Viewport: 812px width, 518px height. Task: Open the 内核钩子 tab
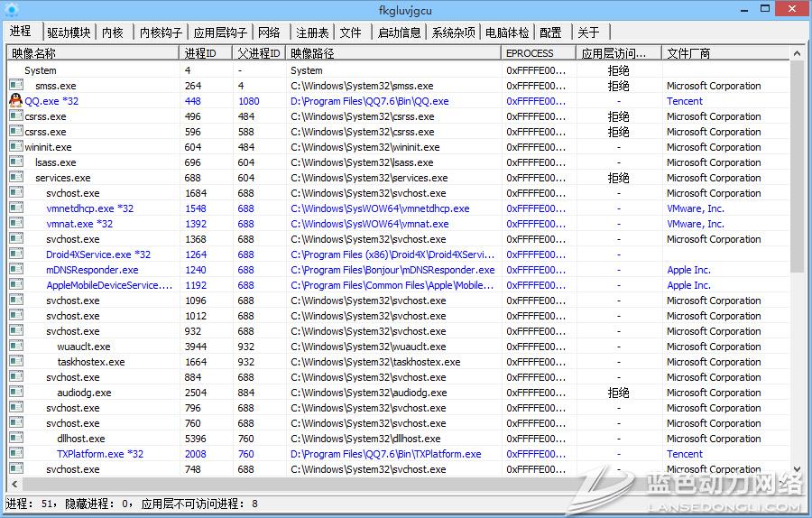pyautogui.click(x=161, y=32)
